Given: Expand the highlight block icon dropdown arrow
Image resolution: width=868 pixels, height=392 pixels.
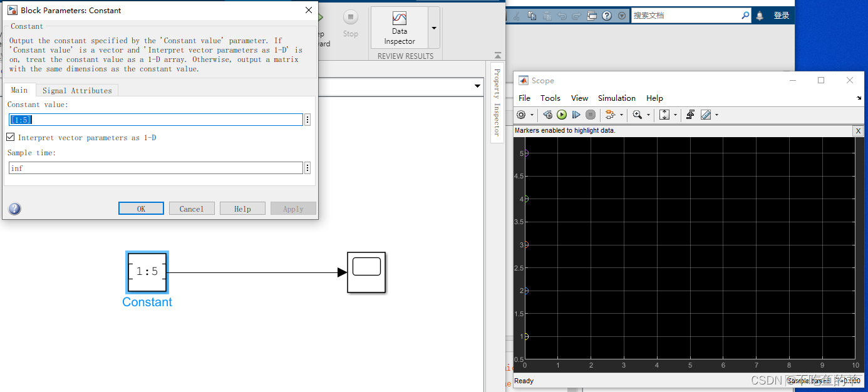Looking at the screenshot, I should 621,115.
